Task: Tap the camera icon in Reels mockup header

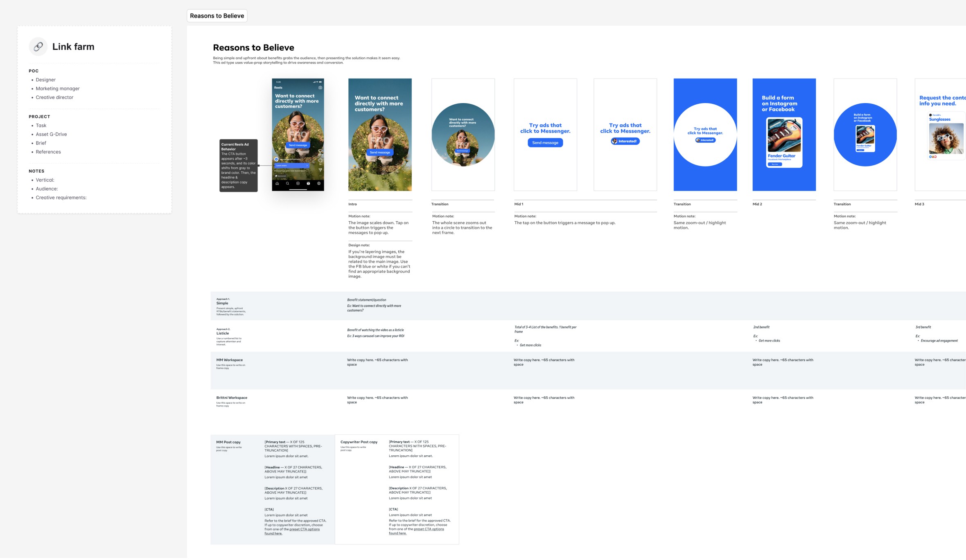Action: (320, 88)
